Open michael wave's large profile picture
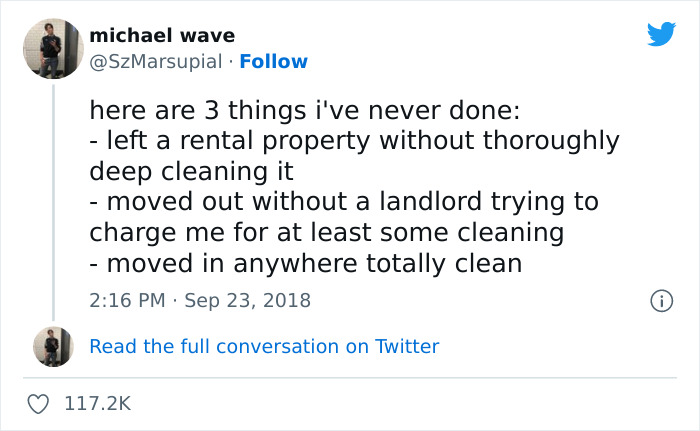This screenshot has height=431, width=700. pyautogui.click(x=53, y=48)
